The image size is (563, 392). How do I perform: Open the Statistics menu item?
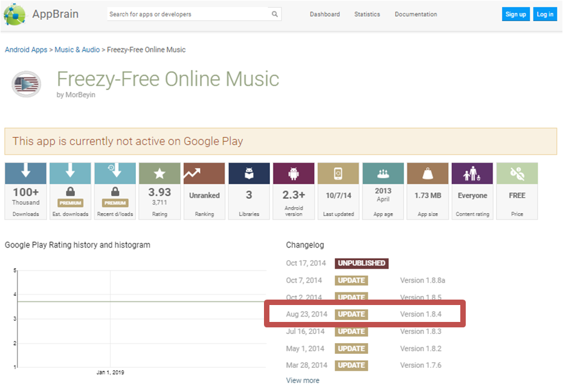click(x=367, y=14)
